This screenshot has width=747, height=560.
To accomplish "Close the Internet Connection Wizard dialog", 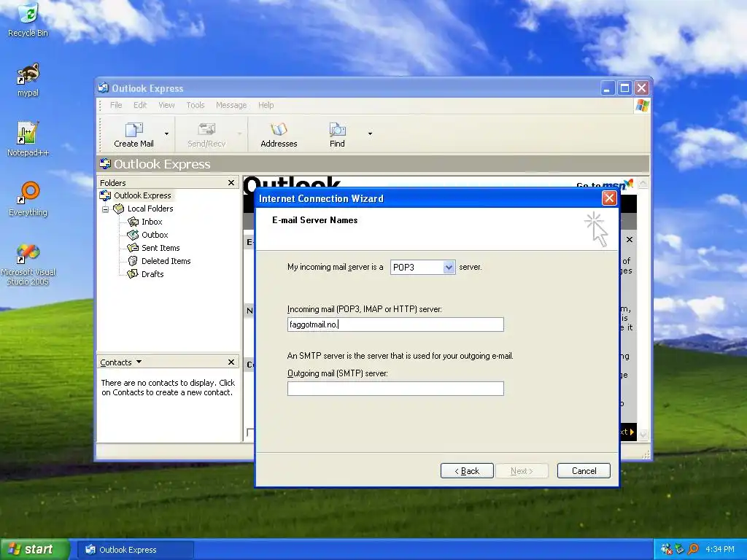I will coord(609,198).
